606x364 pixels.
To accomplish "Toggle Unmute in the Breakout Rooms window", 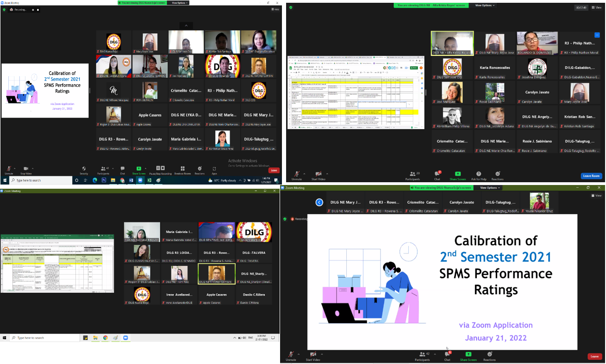I will [x=8, y=170].
